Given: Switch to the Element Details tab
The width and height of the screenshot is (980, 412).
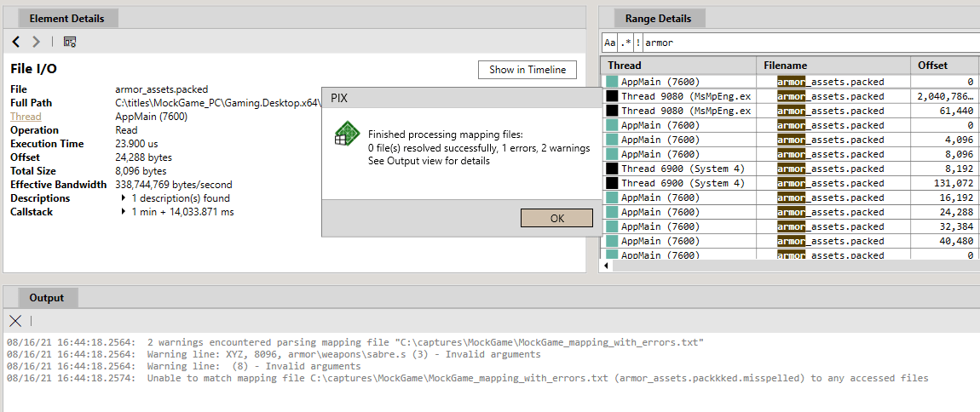Looking at the screenshot, I should [x=66, y=18].
